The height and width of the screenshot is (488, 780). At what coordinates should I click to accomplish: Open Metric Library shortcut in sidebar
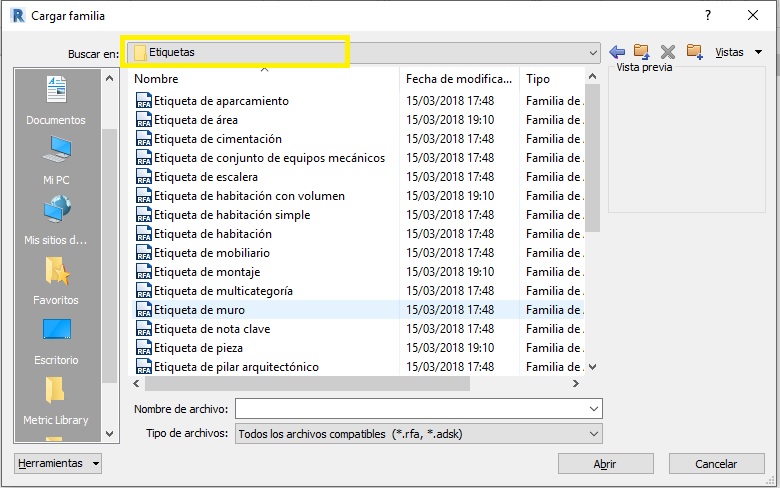pyautogui.click(x=56, y=401)
